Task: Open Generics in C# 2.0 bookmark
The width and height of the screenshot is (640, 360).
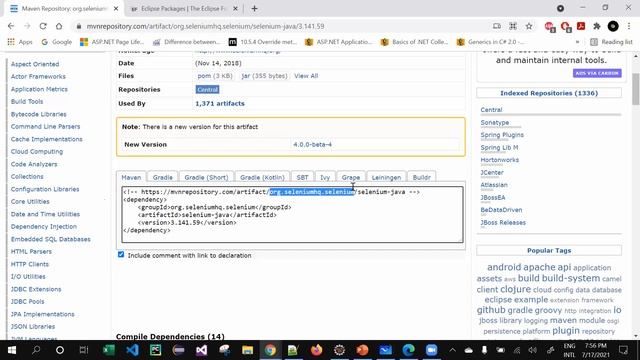Action: [491, 42]
